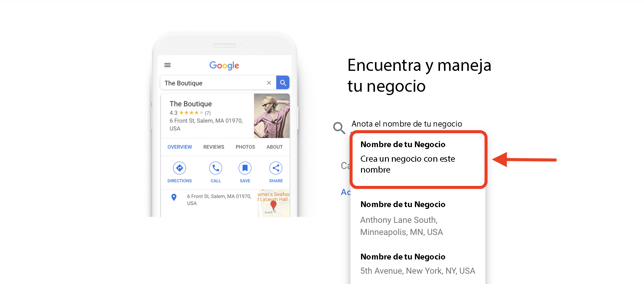Tap the Share icon
Image resolution: width=644 pixels, height=284 pixels.
(276, 168)
